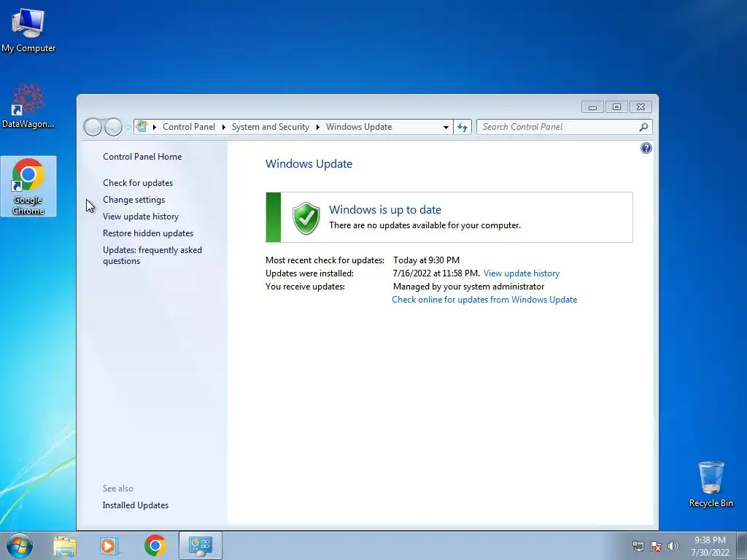Click the volume speaker tray icon
Image resolution: width=747 pixels, height=560 pixels.
coord(673,547)
